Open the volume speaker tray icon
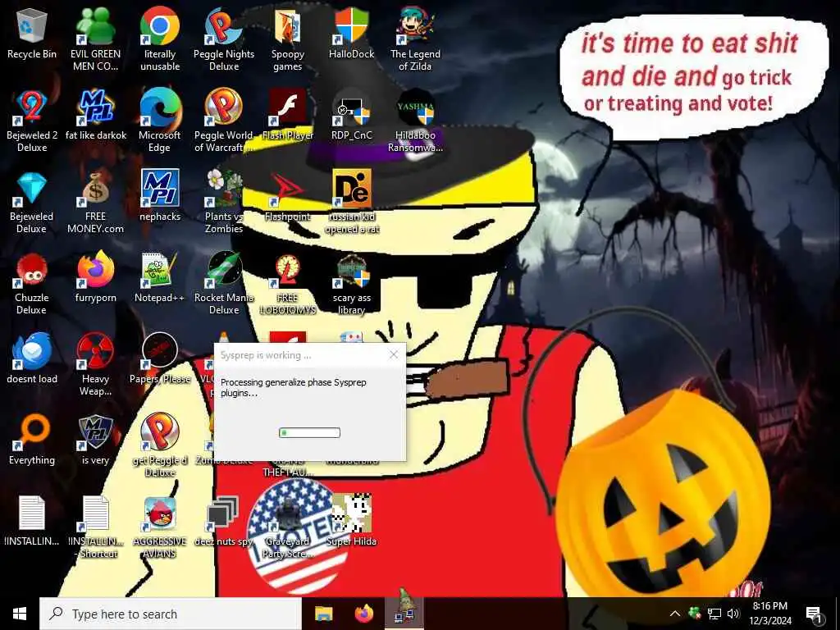This screenshot has height=630, width=840. point(733,614)
